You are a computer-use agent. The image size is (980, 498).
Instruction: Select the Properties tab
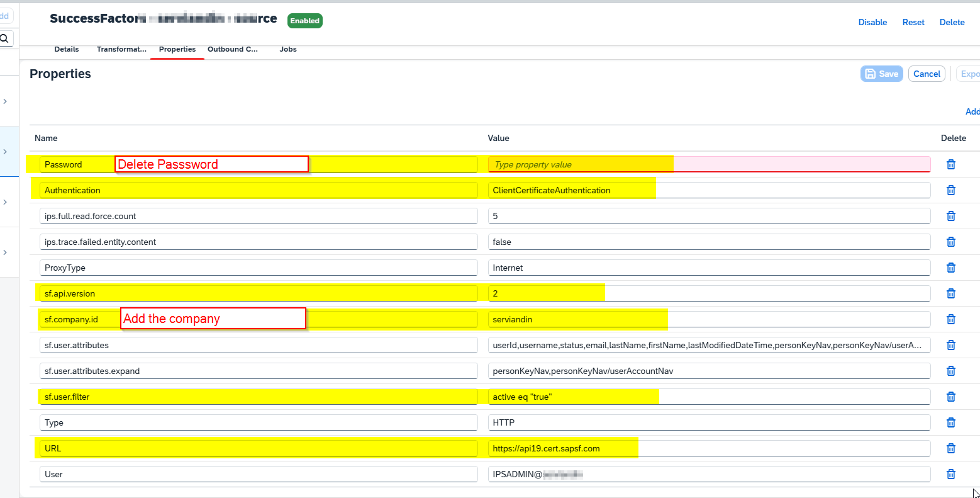click(x=177, y=49)
